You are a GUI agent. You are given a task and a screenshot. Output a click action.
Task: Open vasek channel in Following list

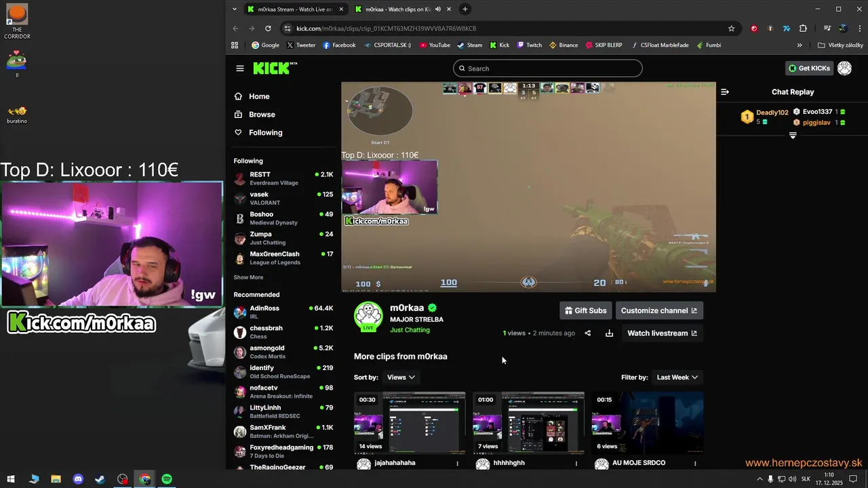(x=283, y=199)
